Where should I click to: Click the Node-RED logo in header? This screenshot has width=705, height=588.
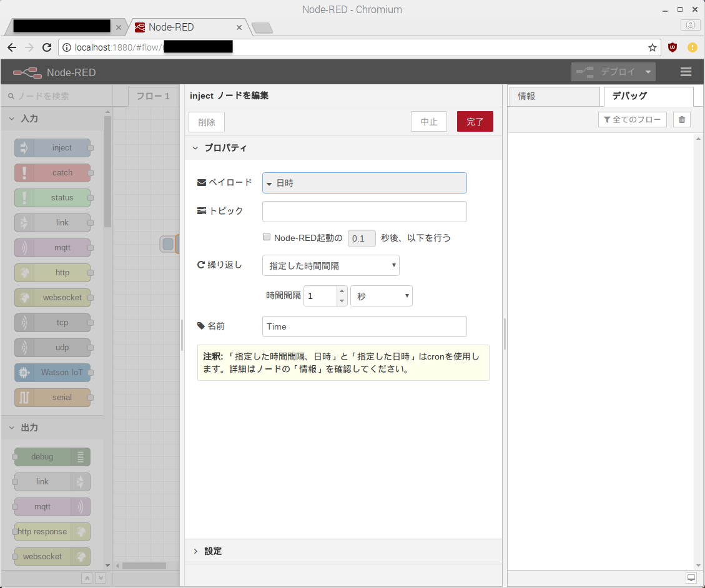[x=27, y=72]
